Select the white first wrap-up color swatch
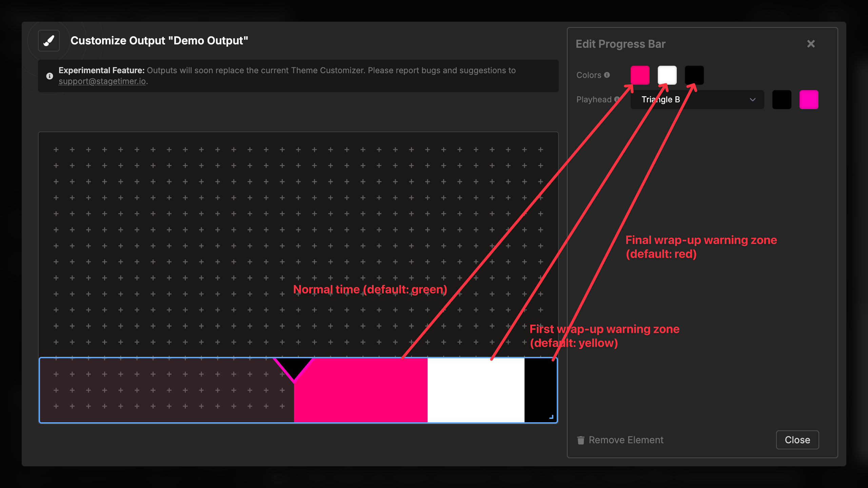This screenshot has width=868, height=488. [667, 75]
